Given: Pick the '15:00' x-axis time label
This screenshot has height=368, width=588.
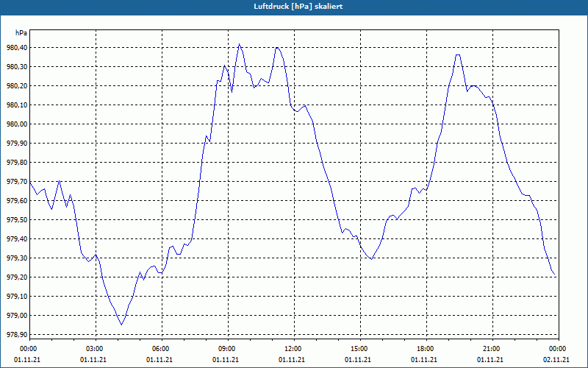Looking at the screenshot, I should 360,349.
